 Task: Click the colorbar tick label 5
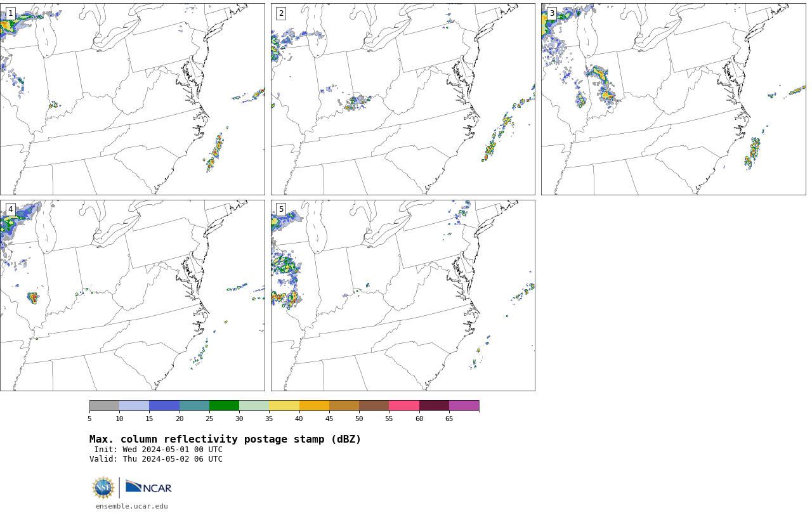89,419
